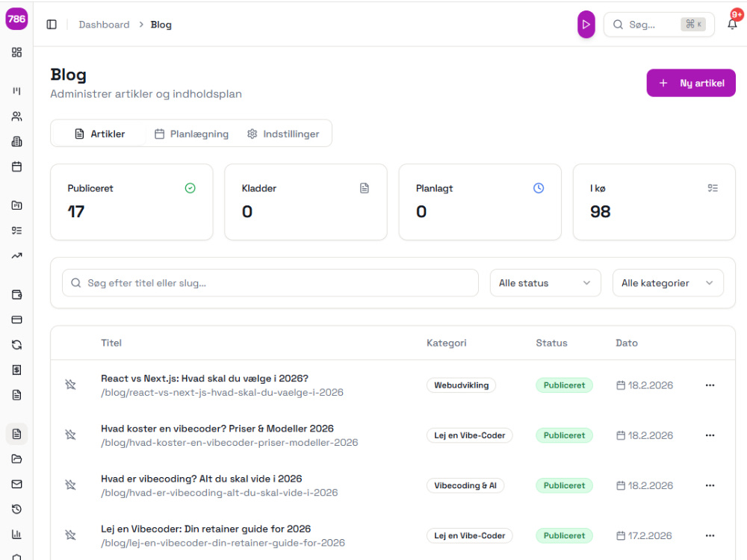Select the Artikler tab
The image size is (747, 560).
(x=99, y=134)
